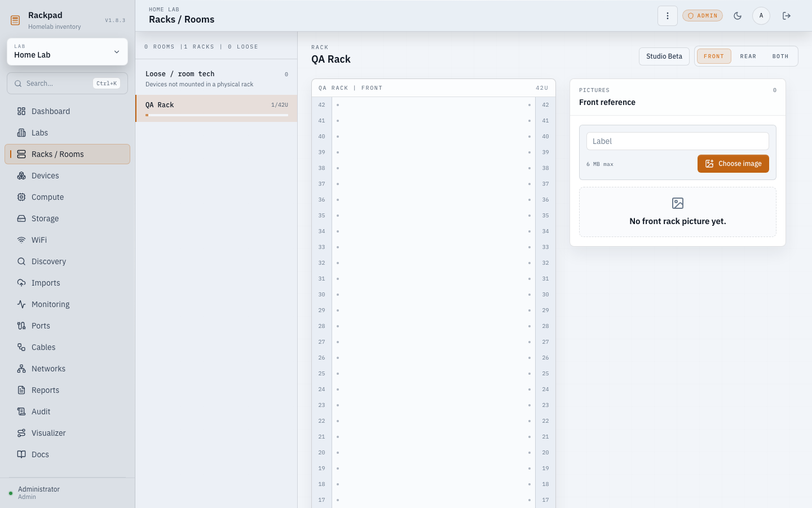Click the Cables icon in sidebar
812x508 pixels.
click(x=21, y=347)
